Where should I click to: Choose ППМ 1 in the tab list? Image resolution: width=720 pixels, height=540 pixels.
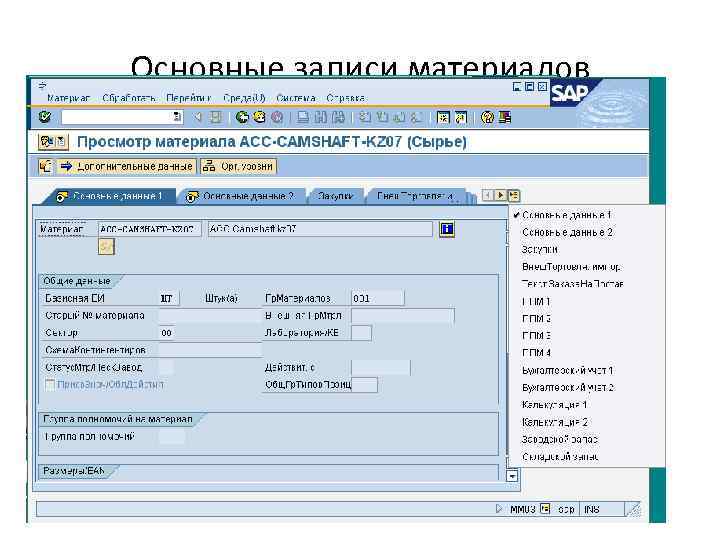click(536, 301)
